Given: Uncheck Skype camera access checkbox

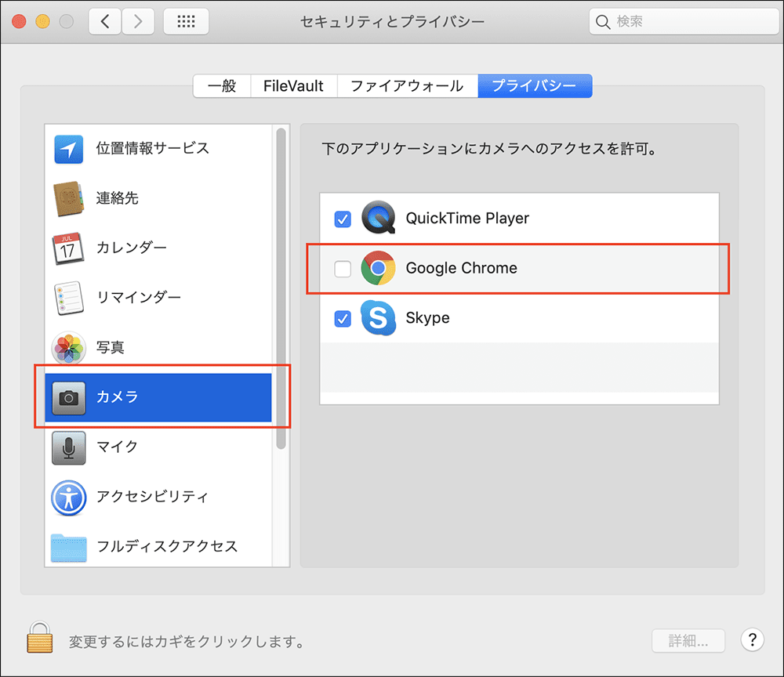Looking at the screenshot, I should [x=343, y=318].
